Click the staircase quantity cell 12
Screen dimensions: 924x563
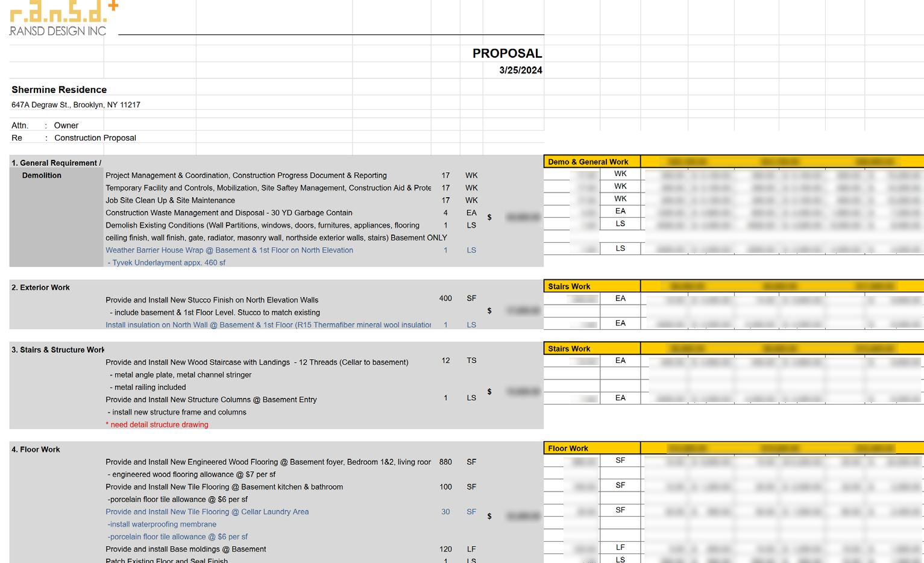445,360
